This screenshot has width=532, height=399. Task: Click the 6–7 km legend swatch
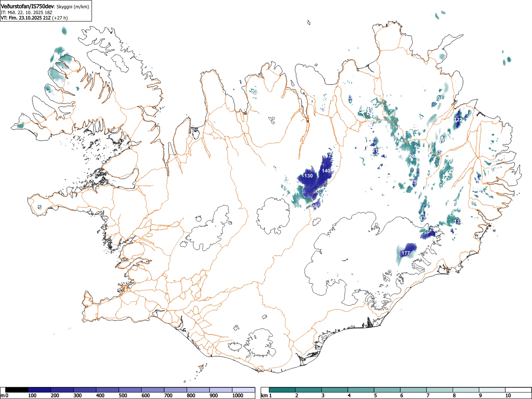click(x=414, y=390)
